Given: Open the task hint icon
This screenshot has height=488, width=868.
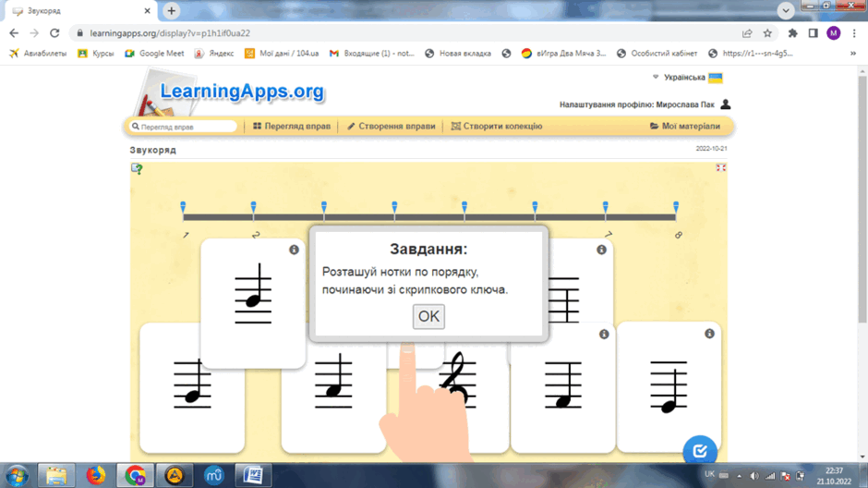Looking at the screenshot, I should pyautogui.click(x=137, y=168).
